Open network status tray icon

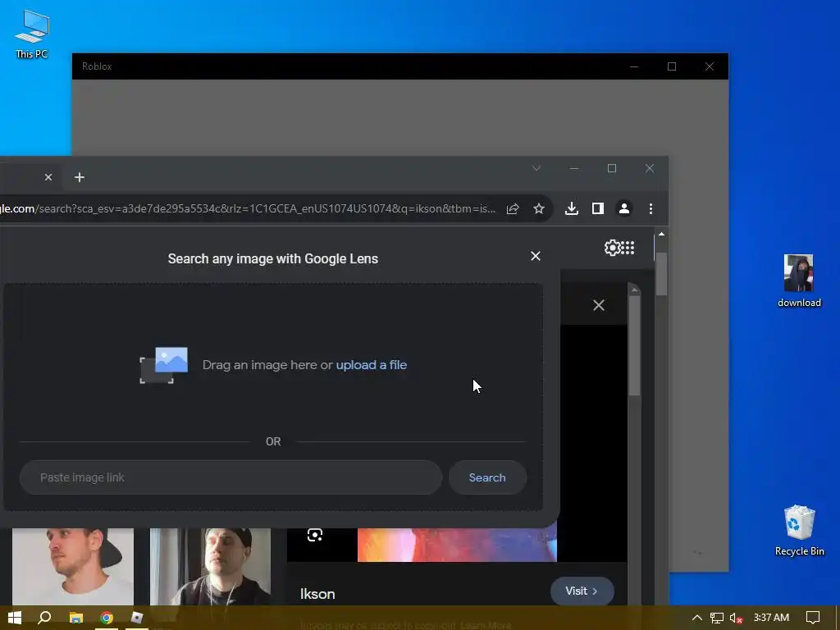click(717, 618)
